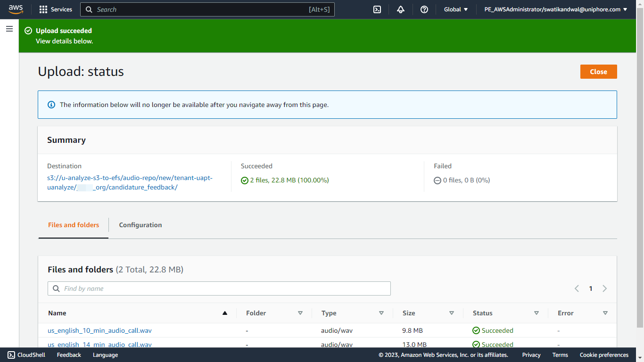
Task: Open us_english_14_min_audio_call.wav file link
Action: (99, 345)
